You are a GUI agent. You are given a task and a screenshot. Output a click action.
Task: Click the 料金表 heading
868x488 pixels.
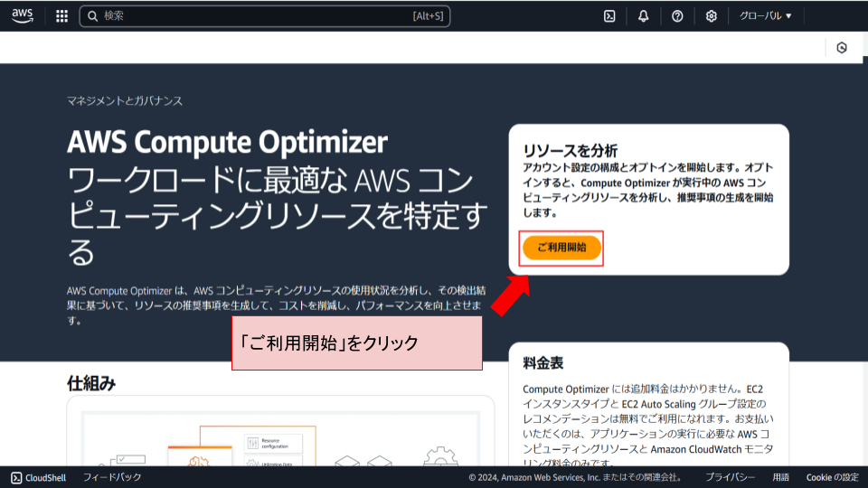point(543,363)
